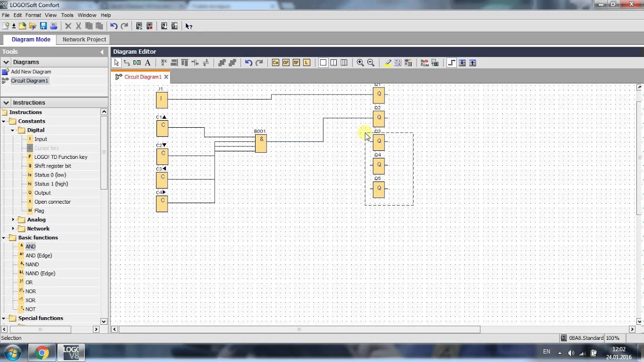Viewport: 644px width, 362px height.
Task: Switch to two-pane split view layout
Action: (334, 63)
